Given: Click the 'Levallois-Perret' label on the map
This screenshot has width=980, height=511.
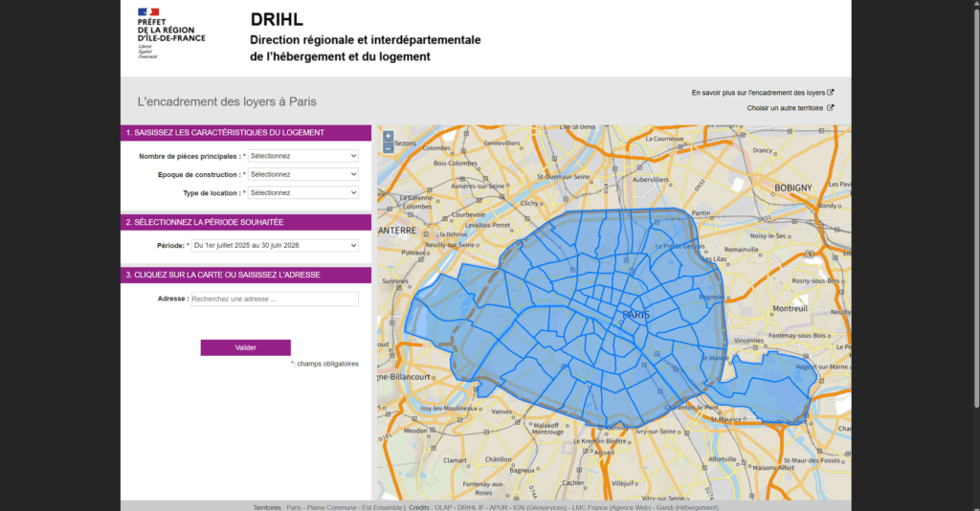Looking at the screenshot, I should click(x=488, y=225).
